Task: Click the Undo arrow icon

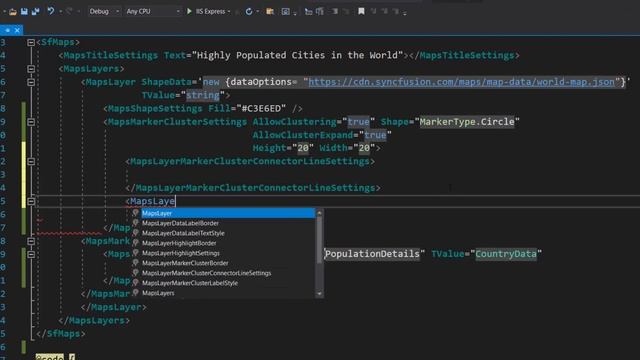Action: [51, 11]
